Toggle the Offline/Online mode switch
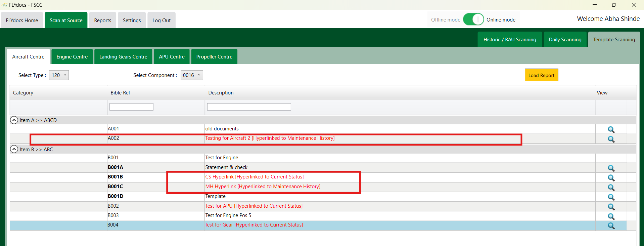644x246 pixels. (473, 19)
